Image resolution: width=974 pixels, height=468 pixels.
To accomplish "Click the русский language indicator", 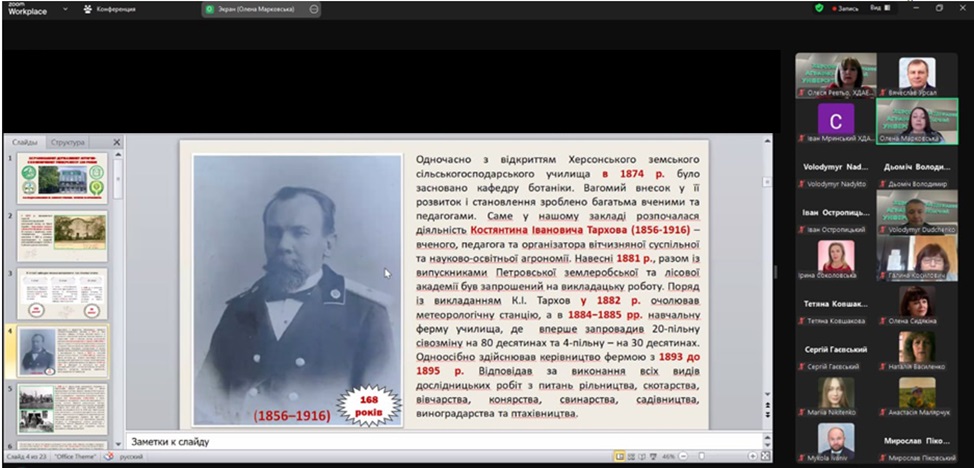I will (x=131, y=457).
